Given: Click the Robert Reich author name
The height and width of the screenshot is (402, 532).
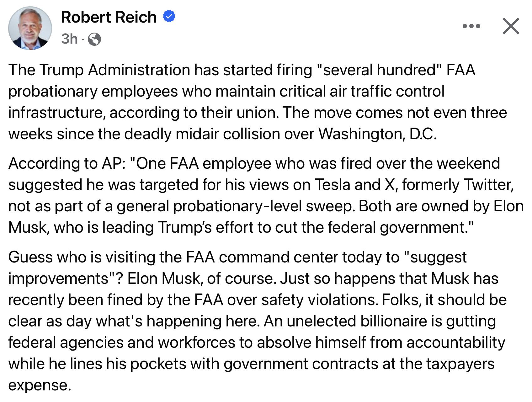Looking at the screenshot, I should pyautogui.click(x=109, y=17).
